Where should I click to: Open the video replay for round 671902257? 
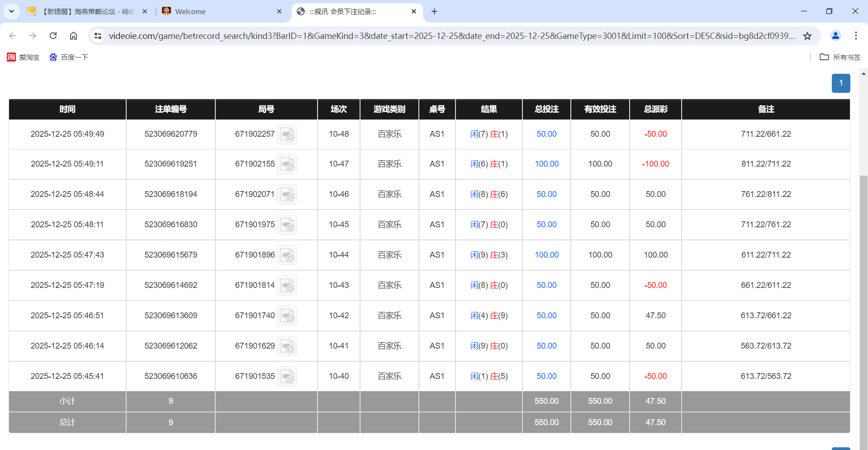click(287, 134)
